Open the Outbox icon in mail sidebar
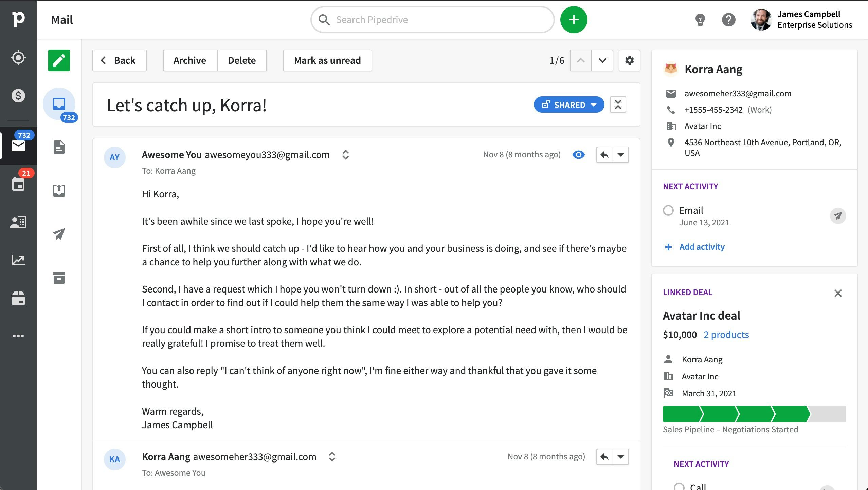The width and height of the screenshot is (868, 490). 59,190
